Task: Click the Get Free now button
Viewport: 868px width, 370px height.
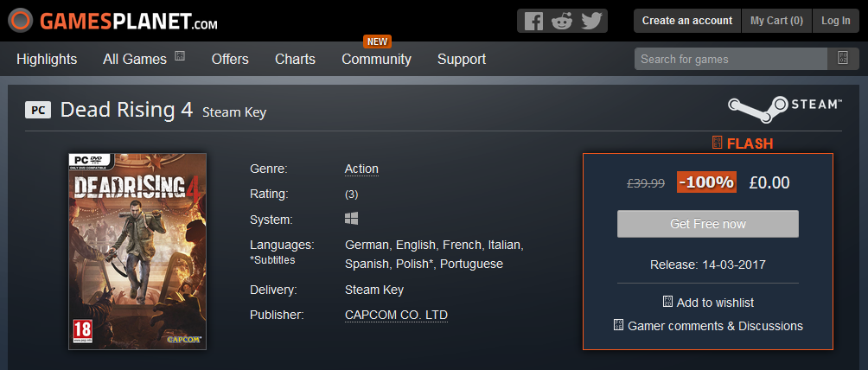Action: (707, 224)
